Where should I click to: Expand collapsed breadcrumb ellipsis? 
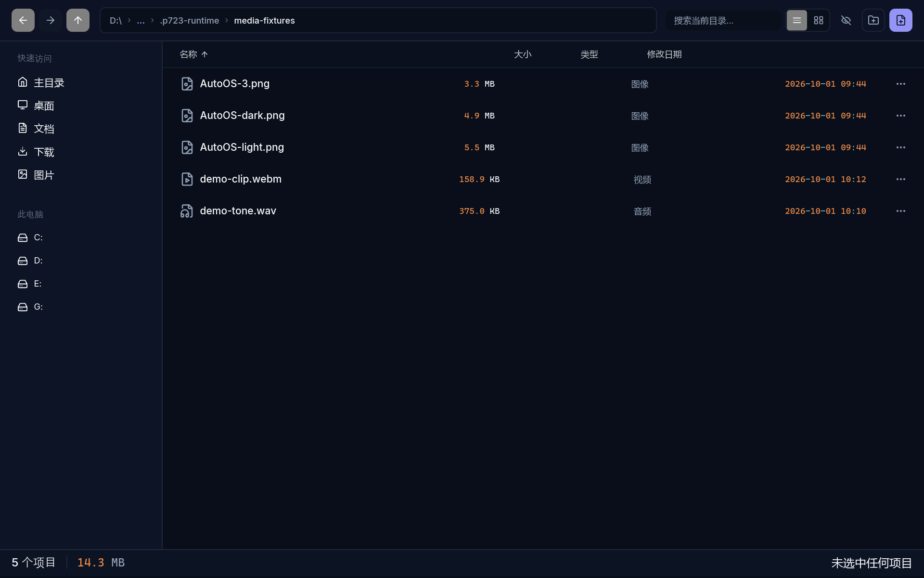(x=141, y=21)
